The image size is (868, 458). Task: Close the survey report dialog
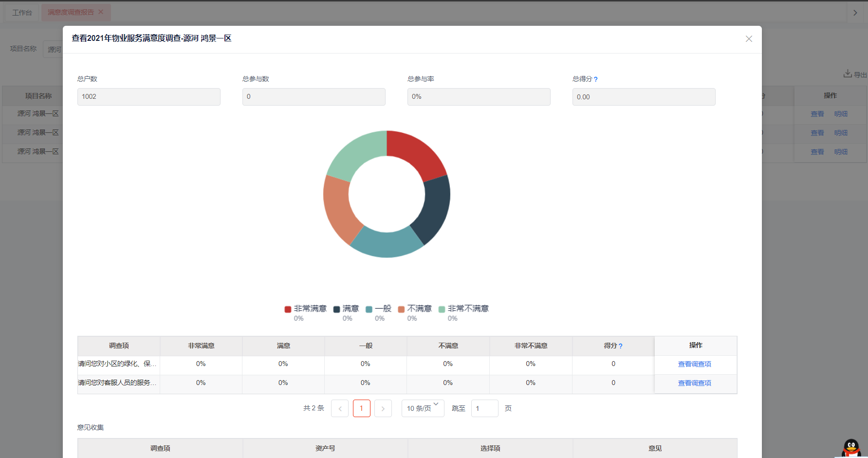(749, 39)
